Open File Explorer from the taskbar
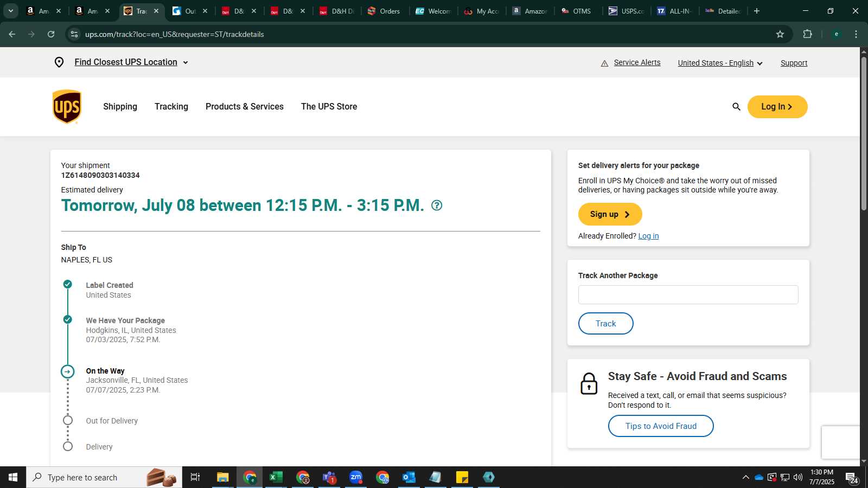868x488 pixels. click(223, 477)
